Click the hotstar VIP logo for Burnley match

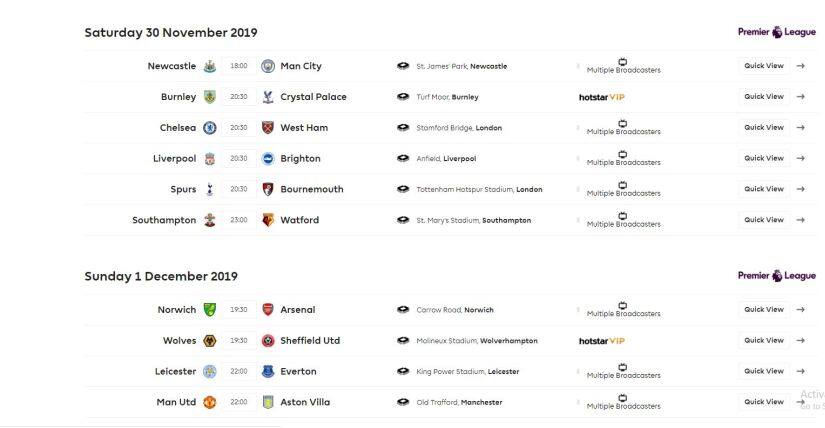pyautogui.click(x=602, y=97)
